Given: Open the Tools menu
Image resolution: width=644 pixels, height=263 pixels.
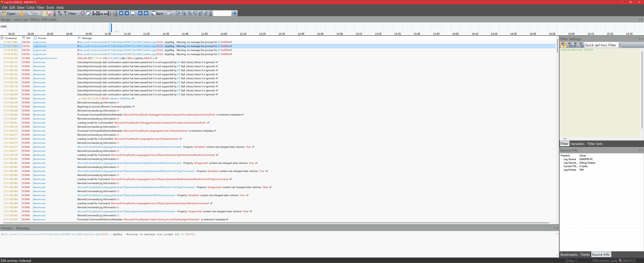Looking at the screenshot, I should (x=50, y=8).
